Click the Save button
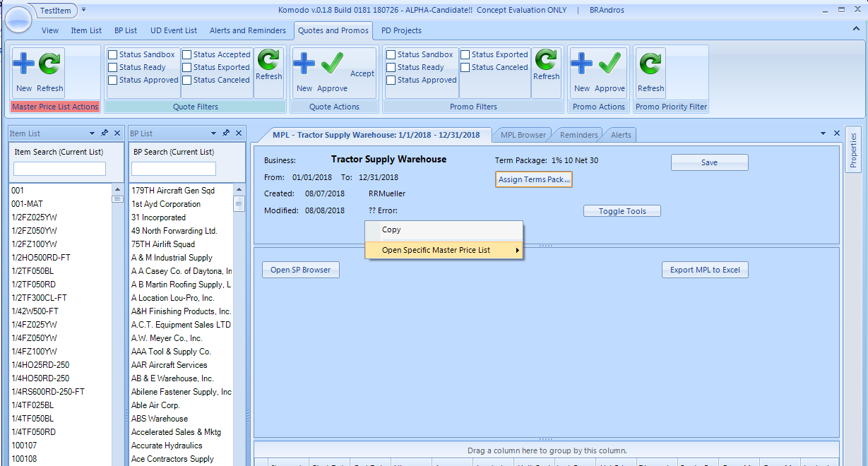The image size is (868, 466). point(709,162)
